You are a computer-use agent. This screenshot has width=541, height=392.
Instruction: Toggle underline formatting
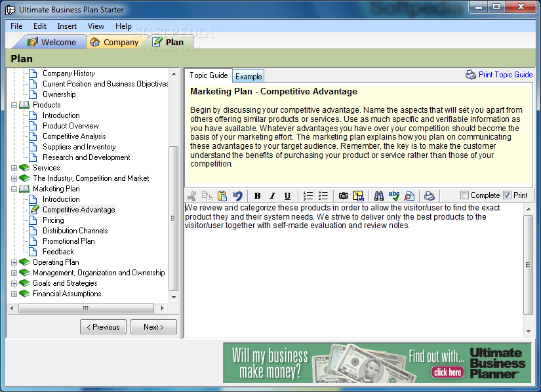click(x=287, y=196)
